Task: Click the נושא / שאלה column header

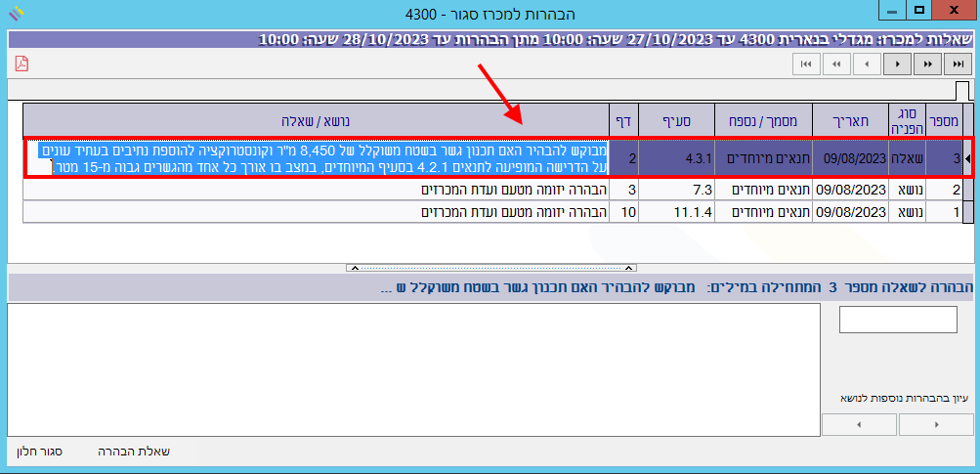Action: pyautogui.click(x=316, y=120)
